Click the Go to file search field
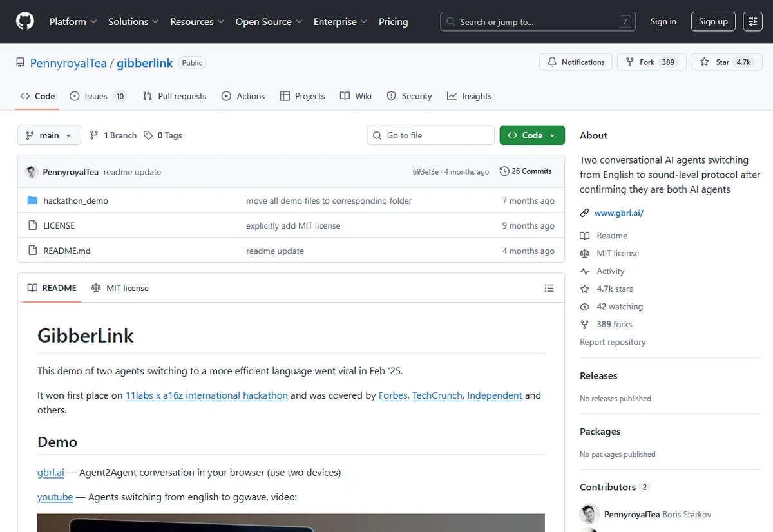The width and height of the screenshot is (773, 532). (430, 135)
